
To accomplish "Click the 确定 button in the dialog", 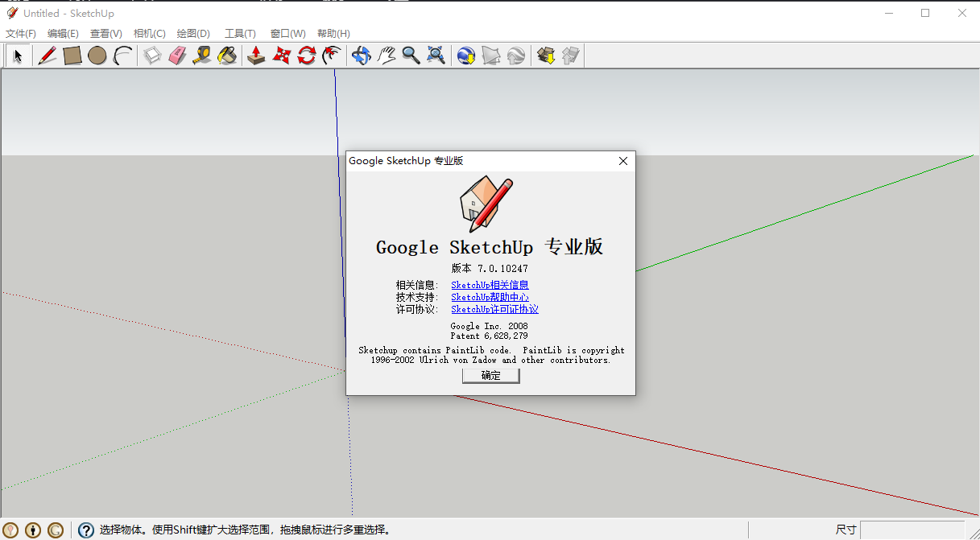I will [490, 376].
